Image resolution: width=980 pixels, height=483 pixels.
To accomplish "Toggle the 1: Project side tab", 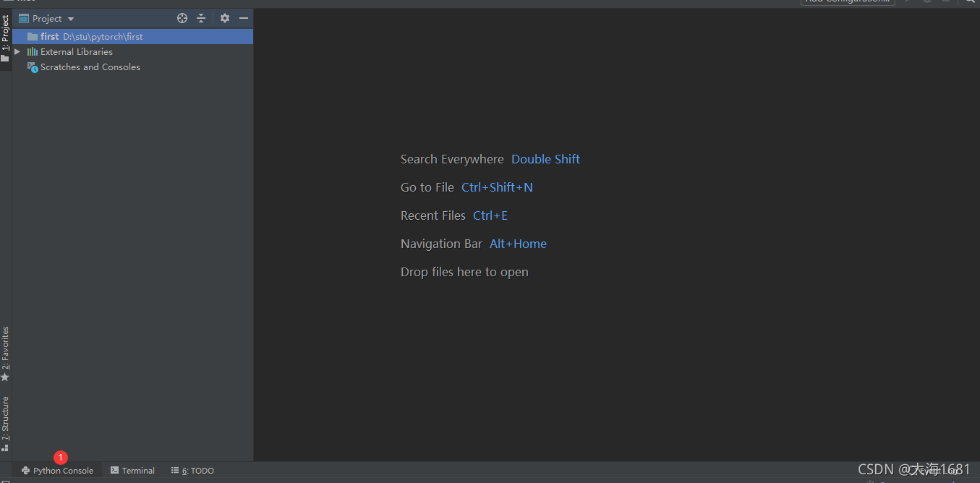I will click(x=5, y=40).
